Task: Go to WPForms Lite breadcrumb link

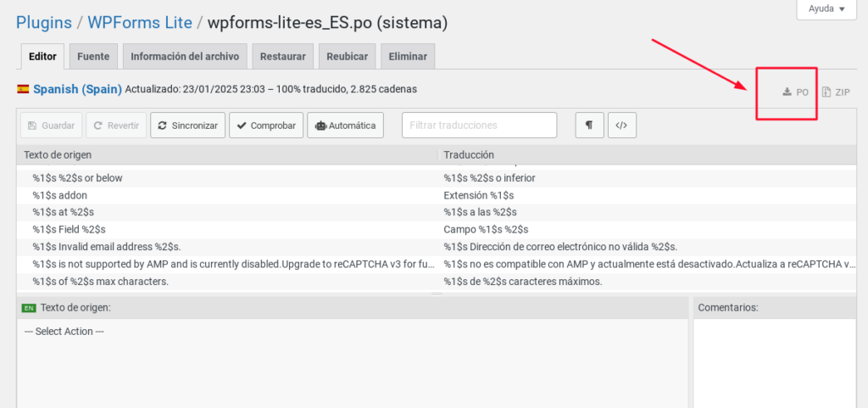Action: click(140, 23)
